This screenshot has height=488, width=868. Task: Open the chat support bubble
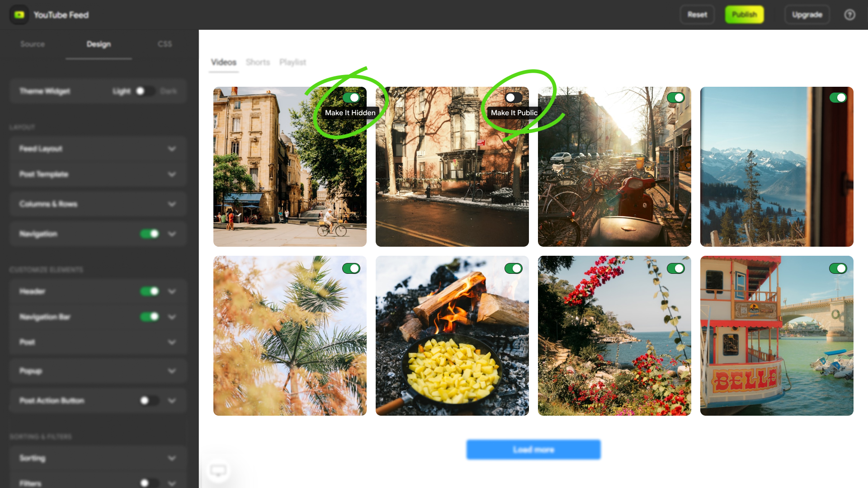(218, 470)
